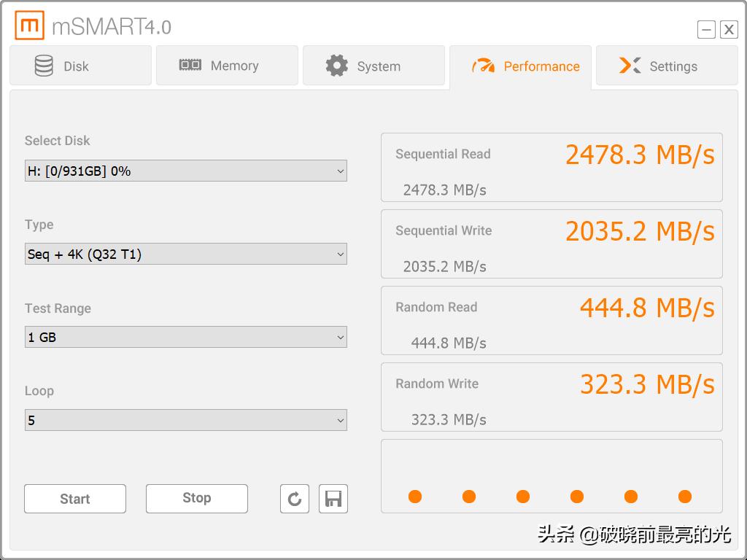This screenshot has height=560, width=747.
Task: Open the Test Range 1 GB dropdown
Action: [186, 337]
